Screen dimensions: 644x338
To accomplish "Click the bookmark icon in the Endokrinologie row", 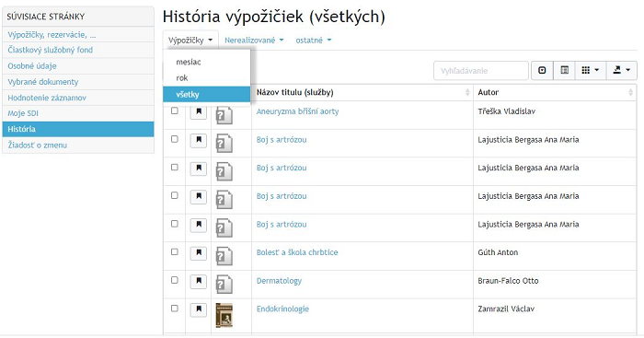I will coord(199,309).
